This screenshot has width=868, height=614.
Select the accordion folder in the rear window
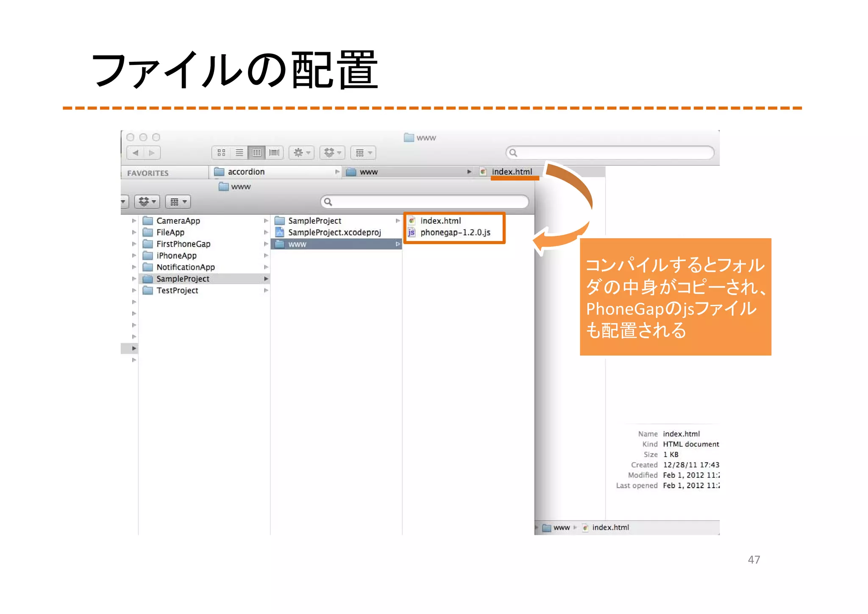pyautogui.click(x=276, y=172)
